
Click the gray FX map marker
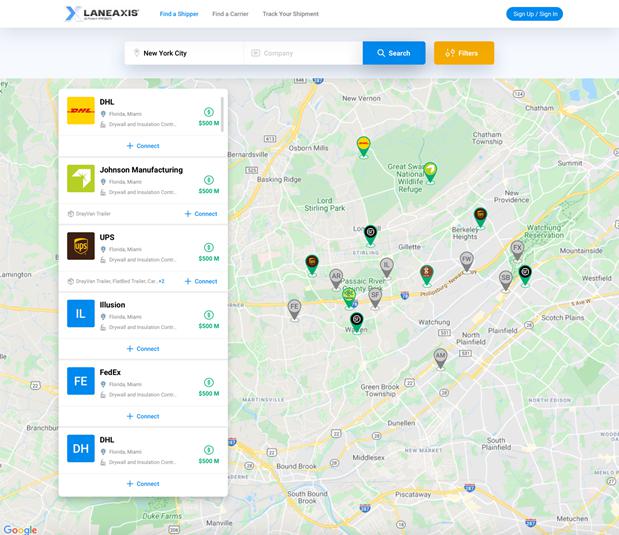click(x=517, y=247)
